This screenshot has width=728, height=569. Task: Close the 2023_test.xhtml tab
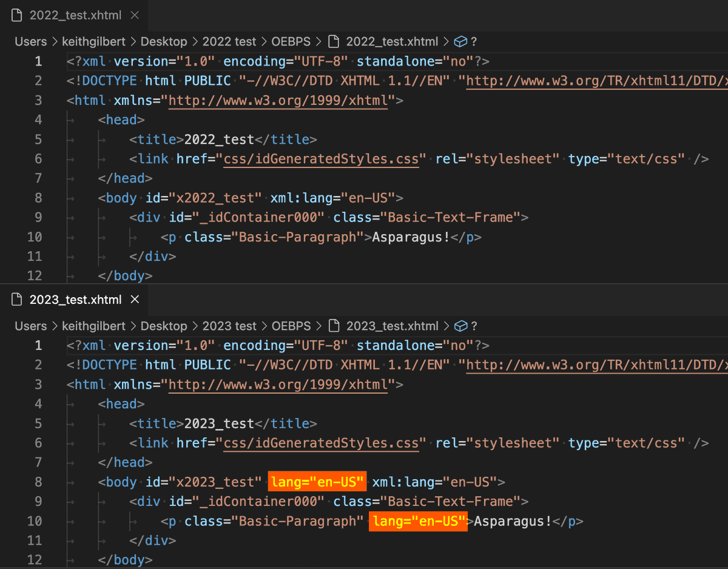[135, 300]
